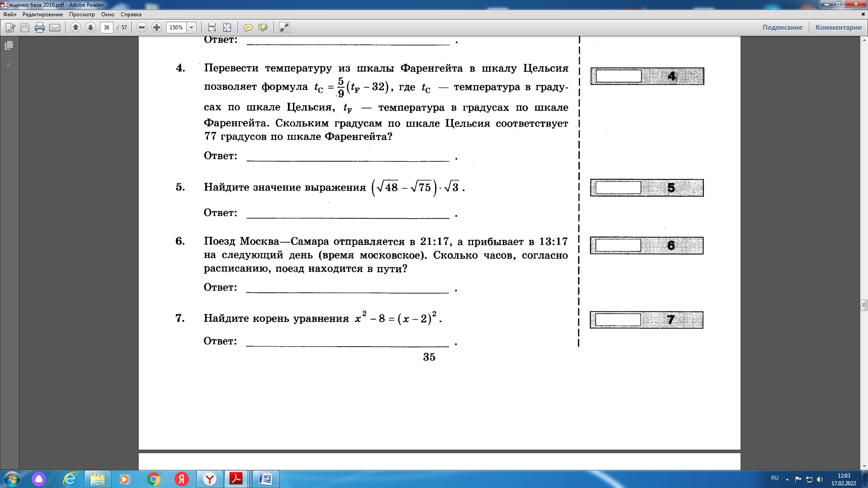868x488 pixels.
Task: Click answer box for task 7
Action: click(618, 319)
